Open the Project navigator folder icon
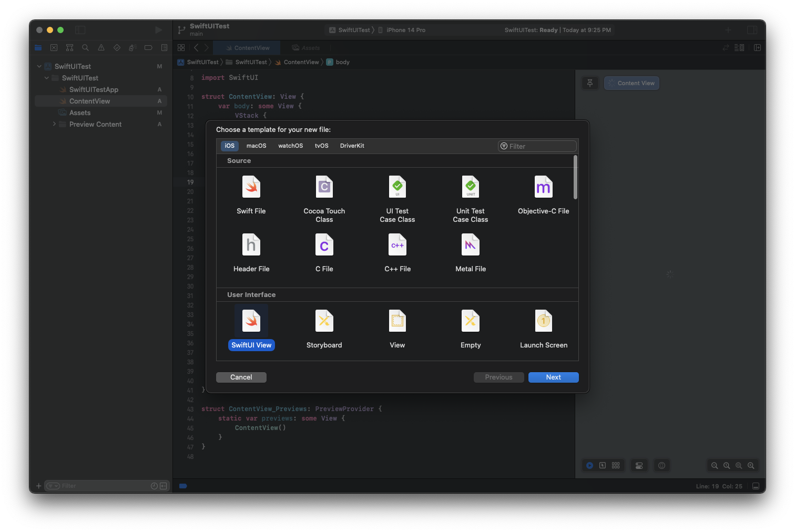This screenshot has height=532, width=795. click(x=38, y=48)
